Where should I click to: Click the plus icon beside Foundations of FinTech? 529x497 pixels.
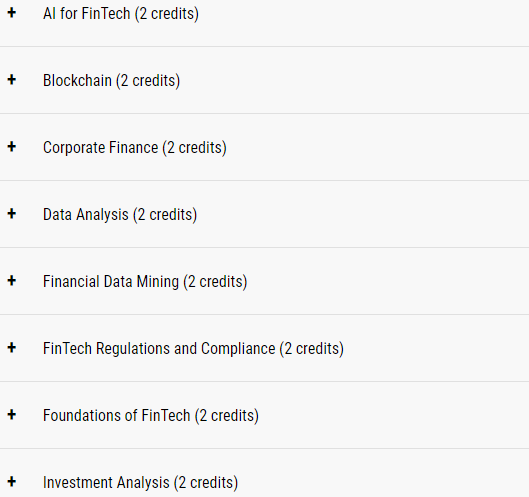(x=12, y=415)
